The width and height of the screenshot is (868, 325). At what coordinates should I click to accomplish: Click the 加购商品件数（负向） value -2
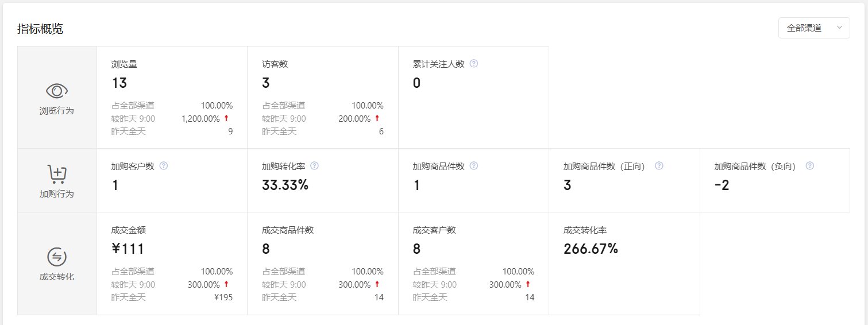[722, 185]
